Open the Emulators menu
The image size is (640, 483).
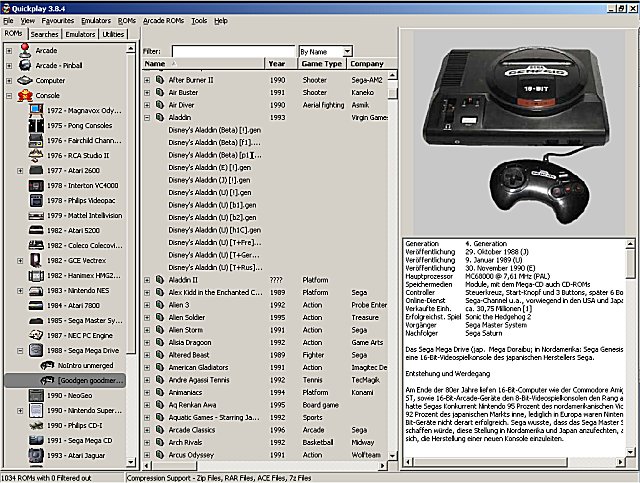pos(95,20)
